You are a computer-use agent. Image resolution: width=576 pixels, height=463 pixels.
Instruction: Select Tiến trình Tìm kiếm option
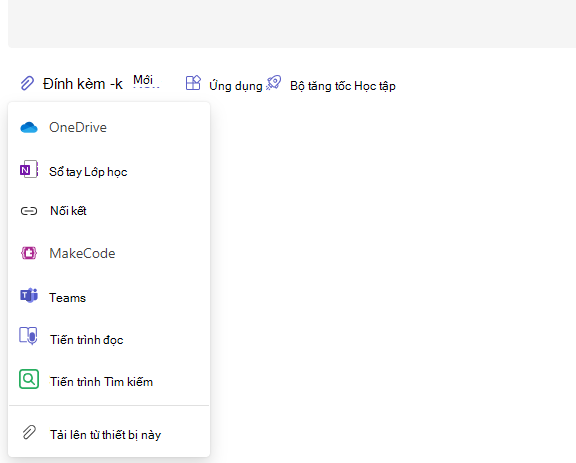(x=109, y=381)
